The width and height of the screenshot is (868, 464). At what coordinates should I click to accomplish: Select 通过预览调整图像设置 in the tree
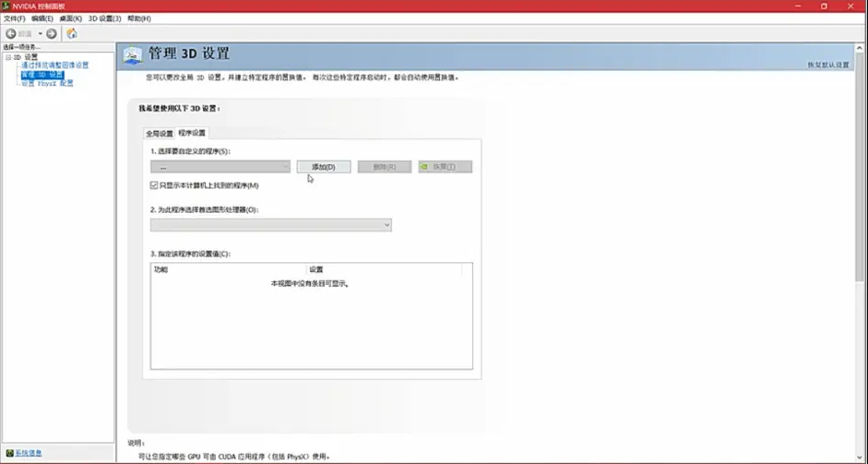pos(54,65)
